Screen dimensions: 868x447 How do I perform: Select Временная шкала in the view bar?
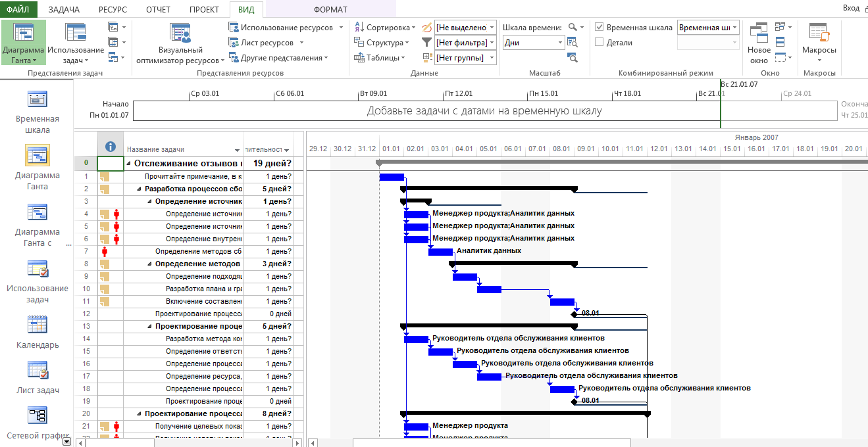tap(37, 112)
